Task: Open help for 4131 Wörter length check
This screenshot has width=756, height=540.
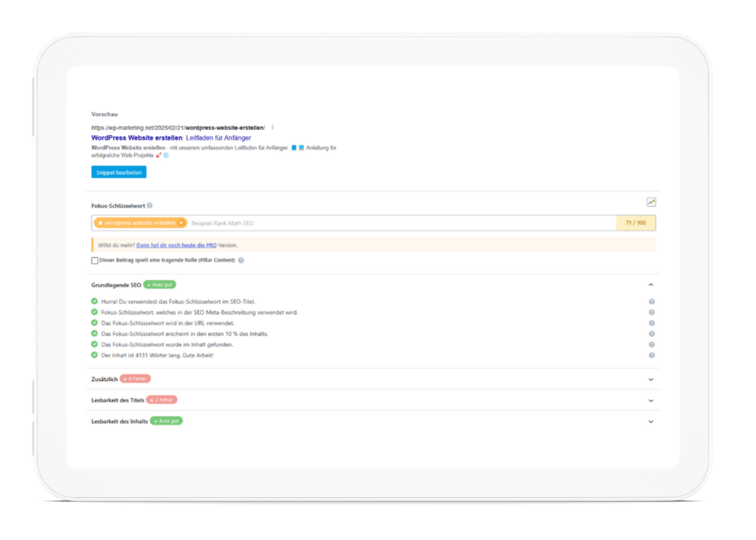Action: point(651,355)
